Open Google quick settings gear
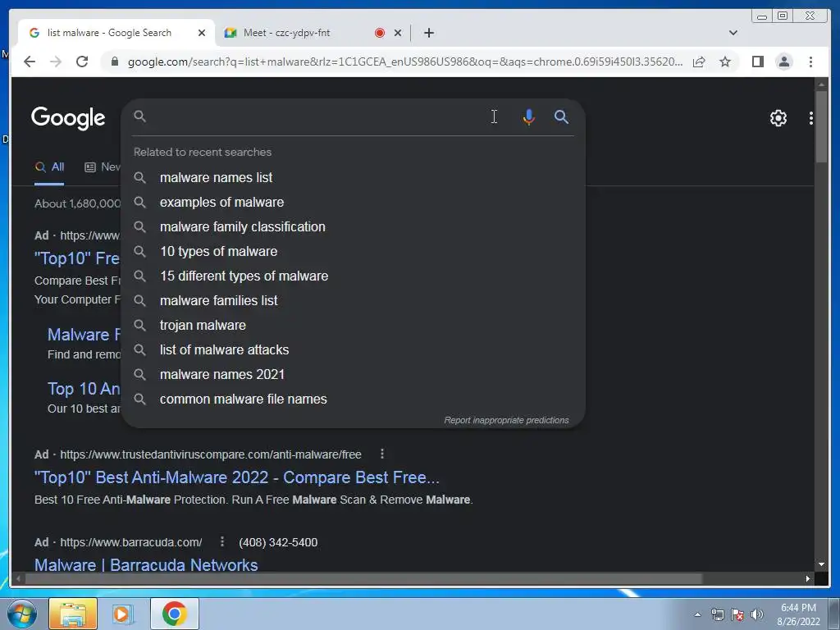Image resolution: width=840 pixels, height=630 pixels. click(778, 118)
